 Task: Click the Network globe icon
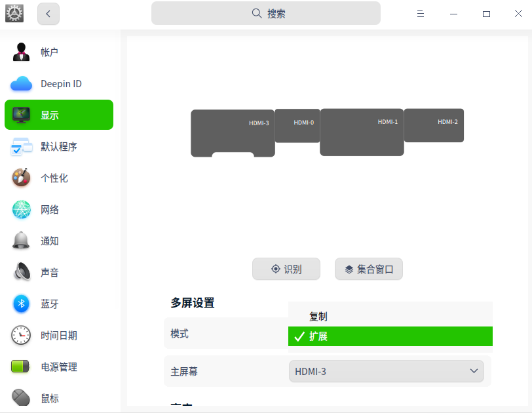(x=21, y=209)
